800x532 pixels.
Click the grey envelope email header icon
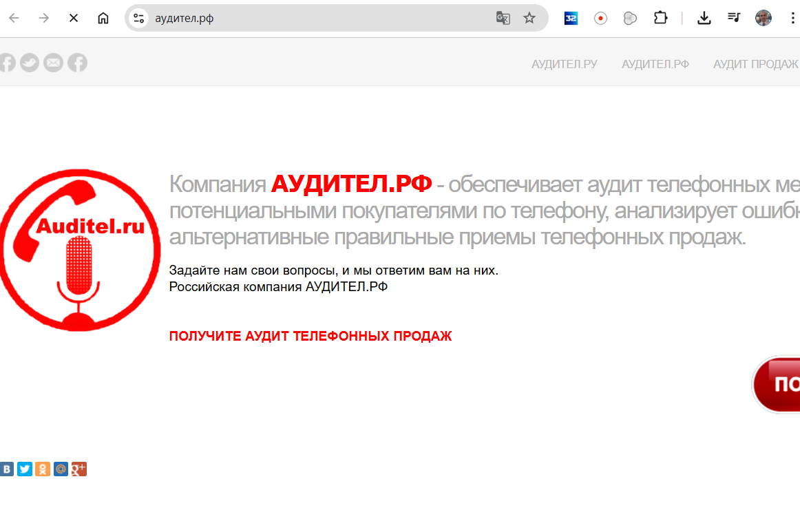point(53,63)
